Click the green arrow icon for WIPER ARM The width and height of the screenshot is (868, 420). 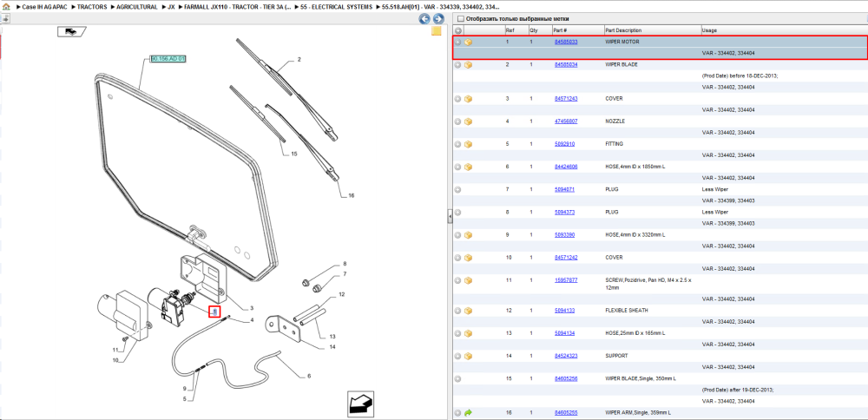coord(469,413)
